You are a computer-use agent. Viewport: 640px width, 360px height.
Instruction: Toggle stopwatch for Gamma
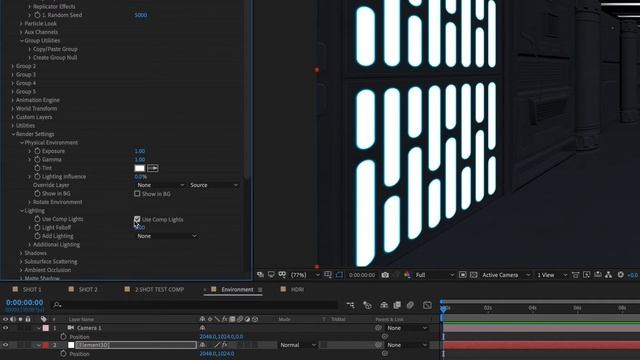coord(37,160)
